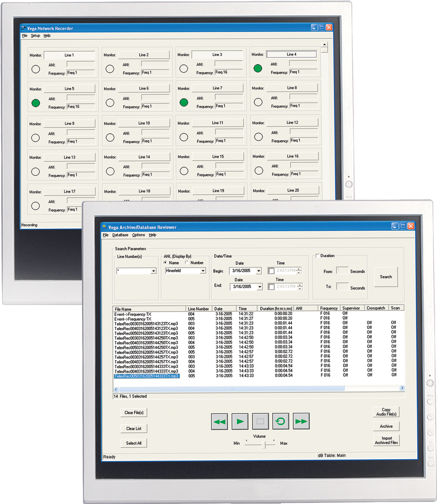Open the Line Number(s) dropdown

point(154,271)
